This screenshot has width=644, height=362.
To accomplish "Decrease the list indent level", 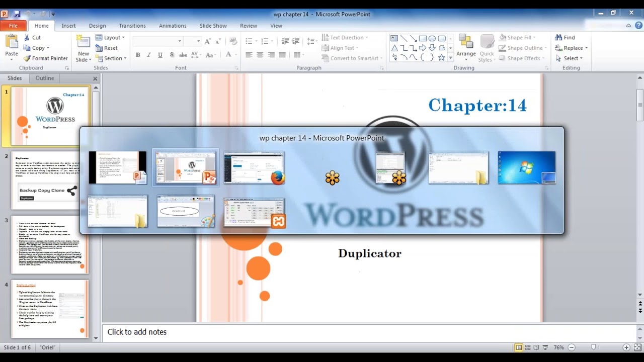I will click(285, 41).
